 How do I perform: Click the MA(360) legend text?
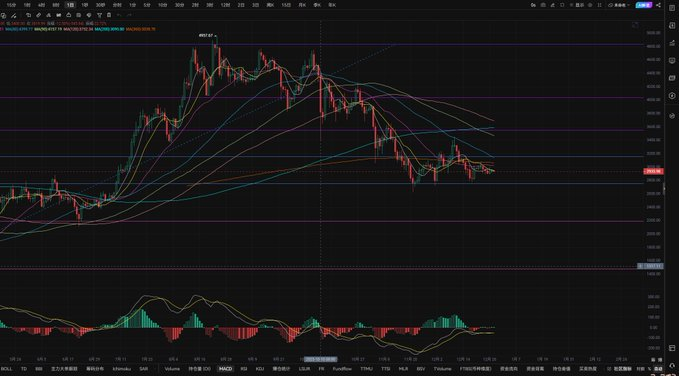point(141,29)
